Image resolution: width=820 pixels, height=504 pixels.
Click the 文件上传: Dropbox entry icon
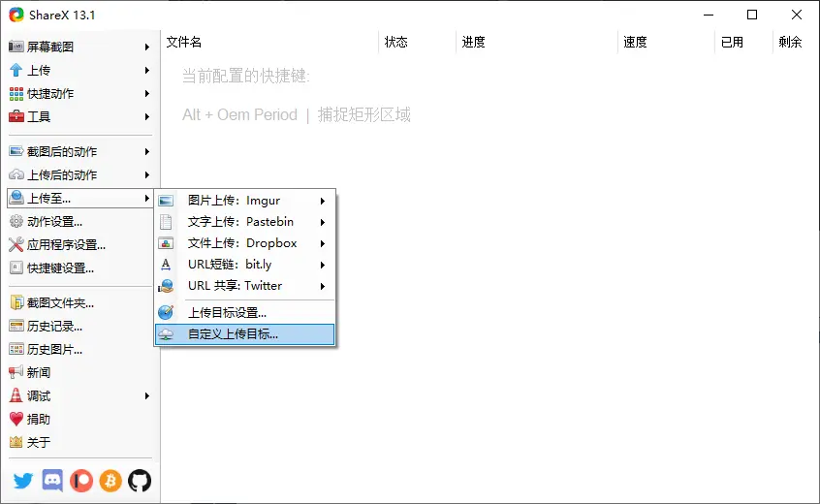(x=166, y=243)
